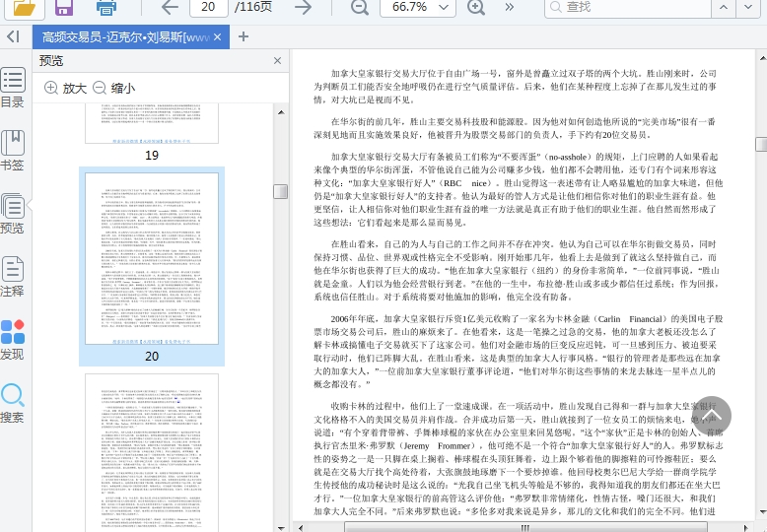Click the 缩小 button in preview panel

[x=113, y=88]
